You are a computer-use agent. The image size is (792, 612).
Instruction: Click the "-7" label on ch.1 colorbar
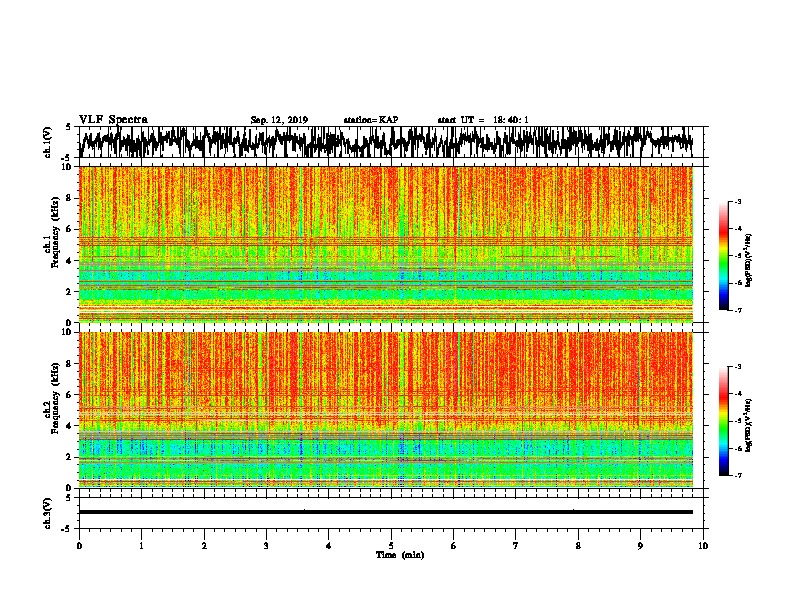(x=738, y=310)
